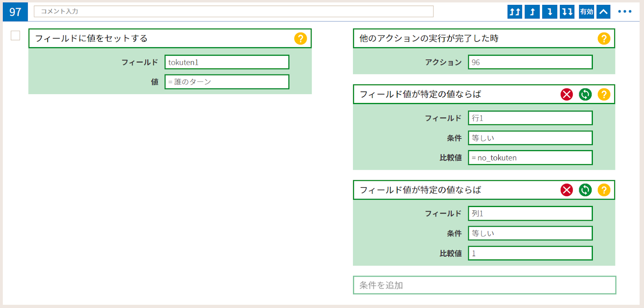
Task: Click the field input containing tokuten1
Action: tap(227, 62)
